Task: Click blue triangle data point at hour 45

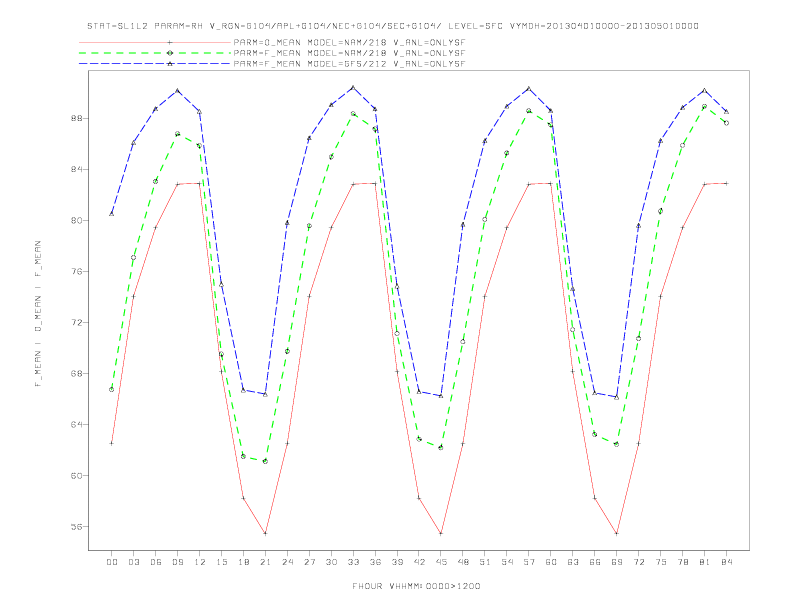Action: click(x=441, y=396)
